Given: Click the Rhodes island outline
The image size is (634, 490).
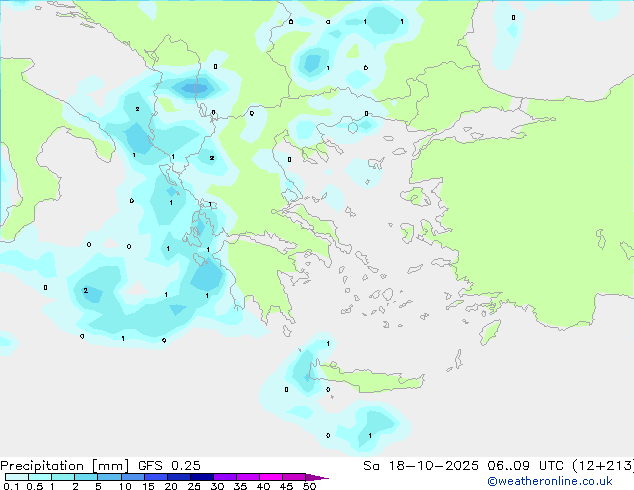Looking at the screenshot, I should (490, 332).
